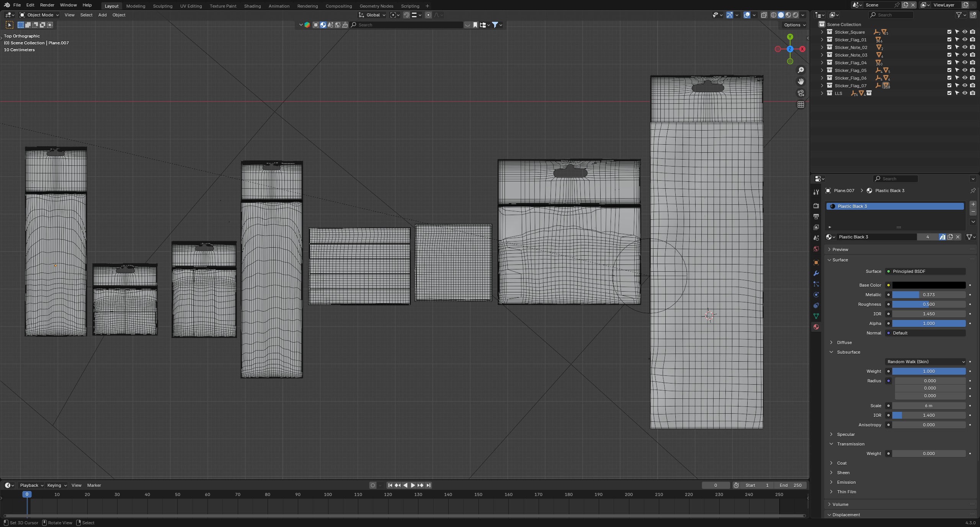Exclude Sticker_Note_02 from view layer
The height and width of the screenshot is (527, 980).
pos(949,47)
